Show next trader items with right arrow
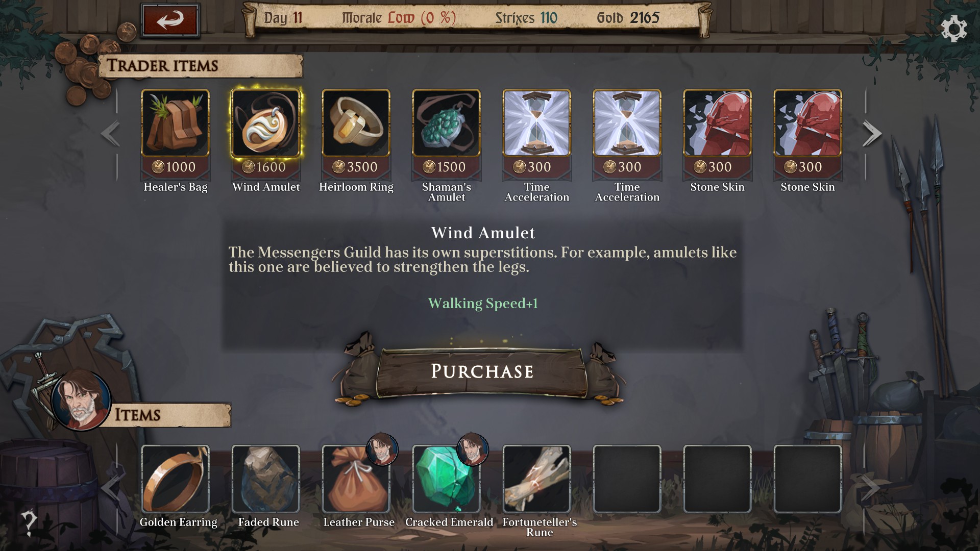This screenshot has width=980, height=551. click(x=872, y=134)
